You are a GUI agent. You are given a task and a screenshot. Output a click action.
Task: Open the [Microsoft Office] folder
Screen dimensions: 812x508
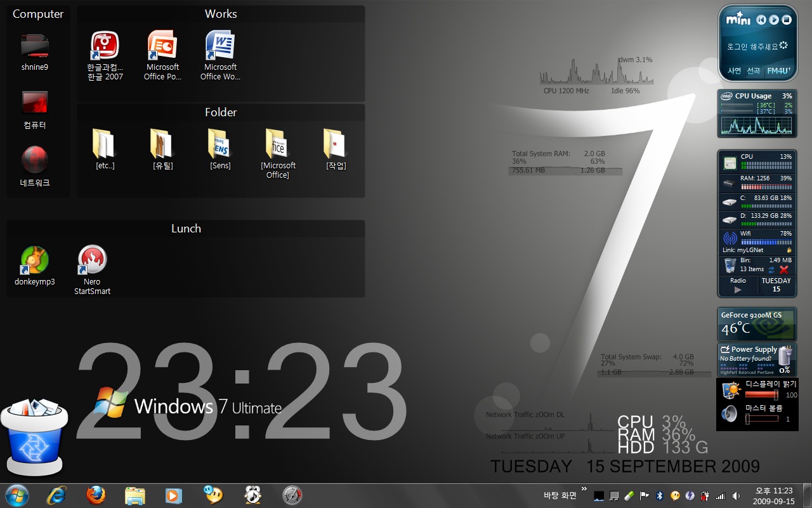click(x=277, y=144)
